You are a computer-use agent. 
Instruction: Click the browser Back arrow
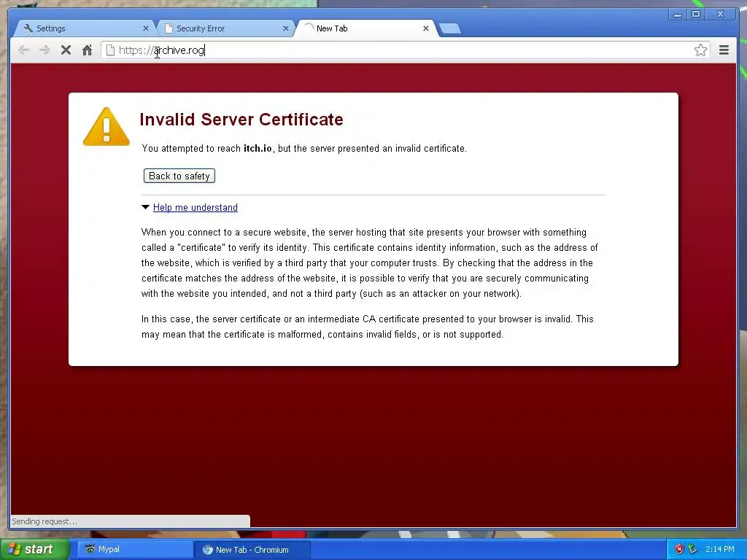click(x=23, y=50)
